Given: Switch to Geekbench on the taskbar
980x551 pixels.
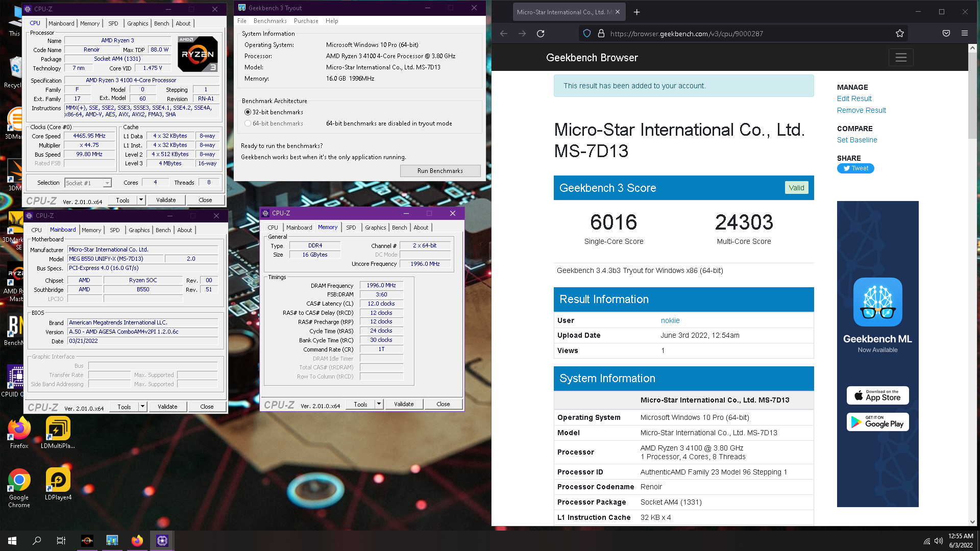Looking at the screenshot, I should 112,541.
